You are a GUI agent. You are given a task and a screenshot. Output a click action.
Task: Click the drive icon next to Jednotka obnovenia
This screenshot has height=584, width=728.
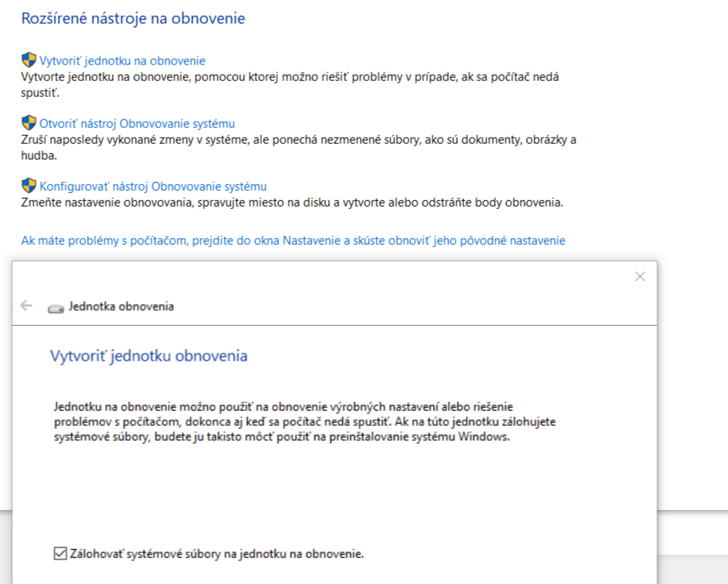coord(56,308)
